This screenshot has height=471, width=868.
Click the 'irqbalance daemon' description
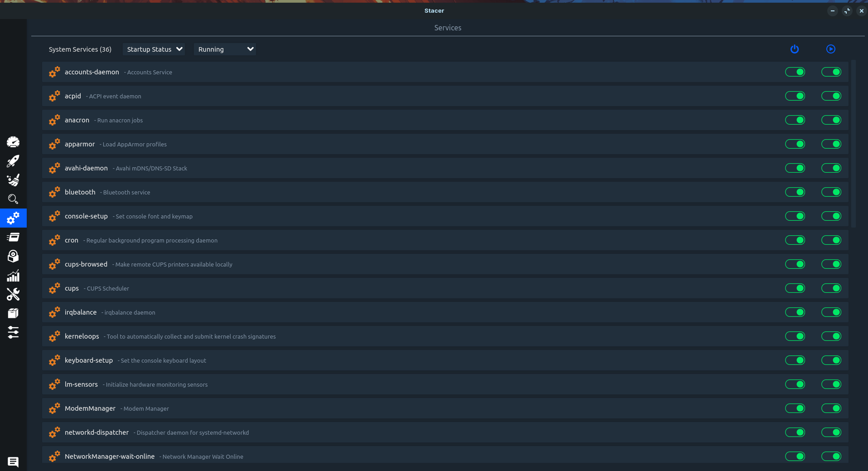click(130, 312)
